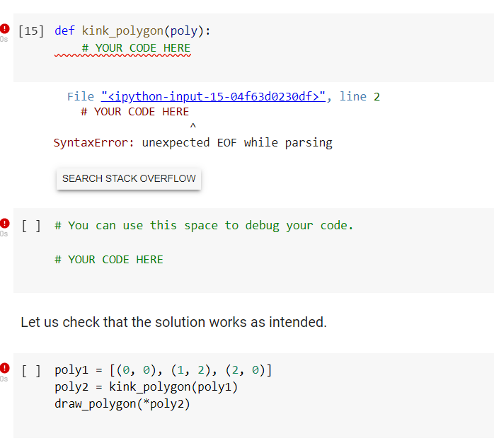Click the 'def kink_polygon(poly):' code line

132,31
